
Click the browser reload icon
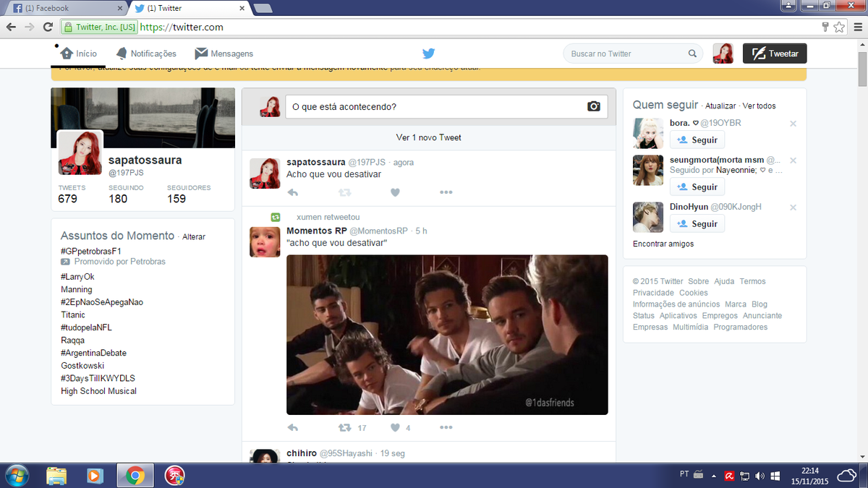click(48, 27)
